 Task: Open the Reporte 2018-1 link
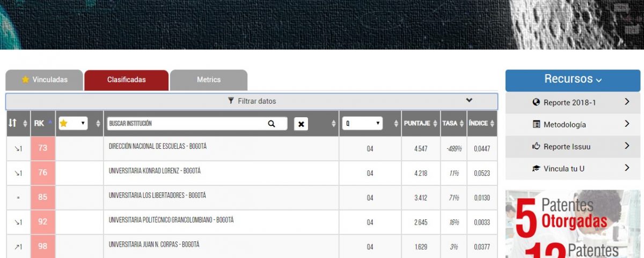(x=569, y=102)
